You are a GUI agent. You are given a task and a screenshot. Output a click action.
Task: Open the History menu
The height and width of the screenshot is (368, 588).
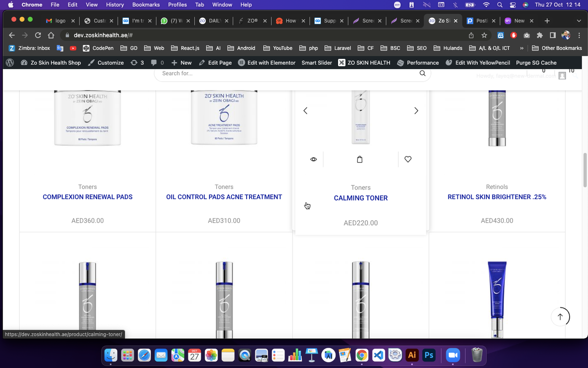[115, 5]
